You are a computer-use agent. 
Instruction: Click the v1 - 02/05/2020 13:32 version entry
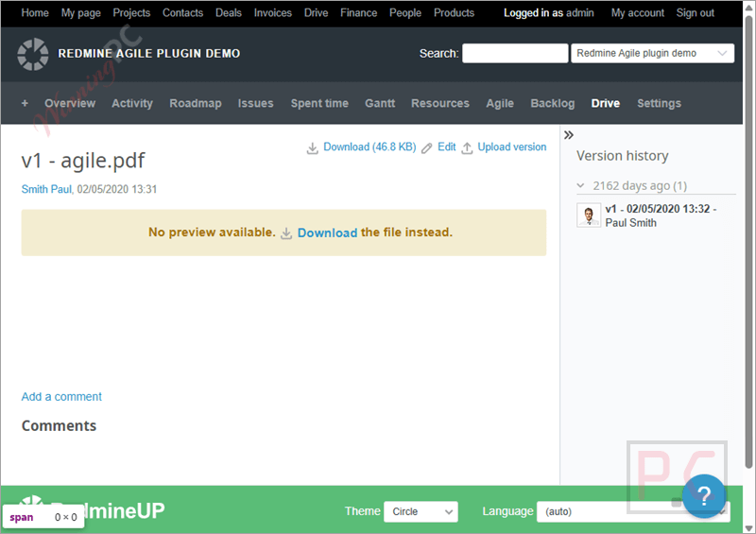661,209
